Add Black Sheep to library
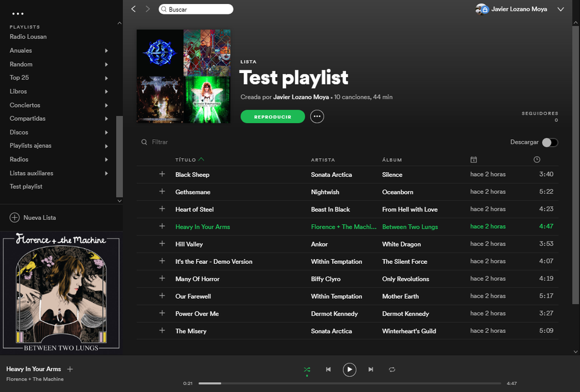 (162, 174)
